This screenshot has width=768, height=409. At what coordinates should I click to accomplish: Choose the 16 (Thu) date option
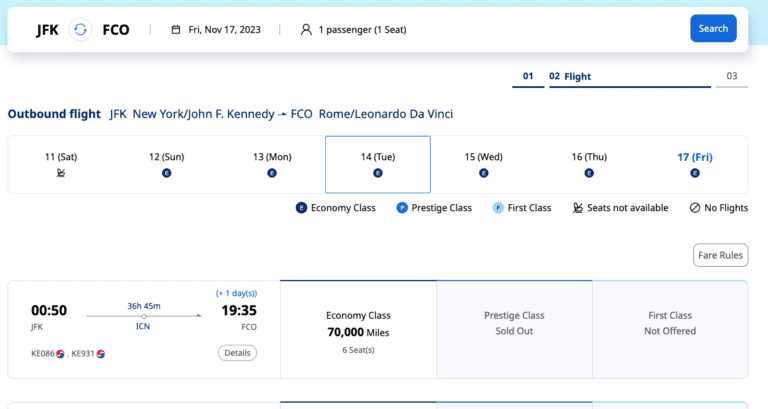(x=589, y=164)
